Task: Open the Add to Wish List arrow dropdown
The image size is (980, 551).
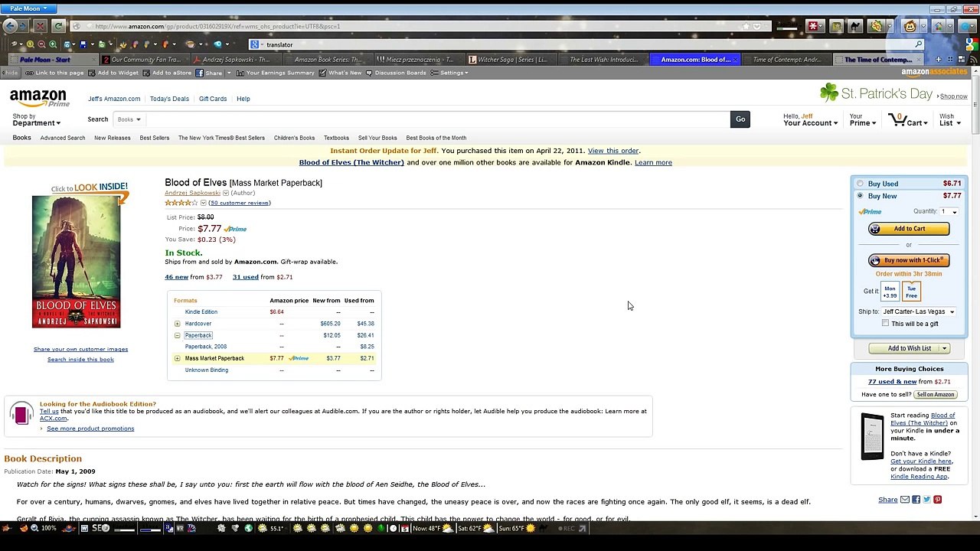Action: coord(944,348)
